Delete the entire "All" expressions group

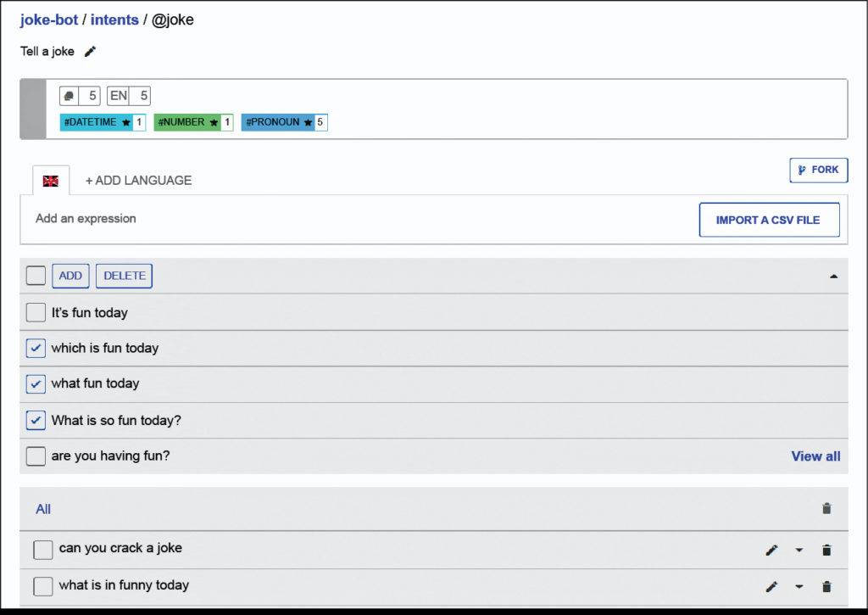(x=826, y=508)
